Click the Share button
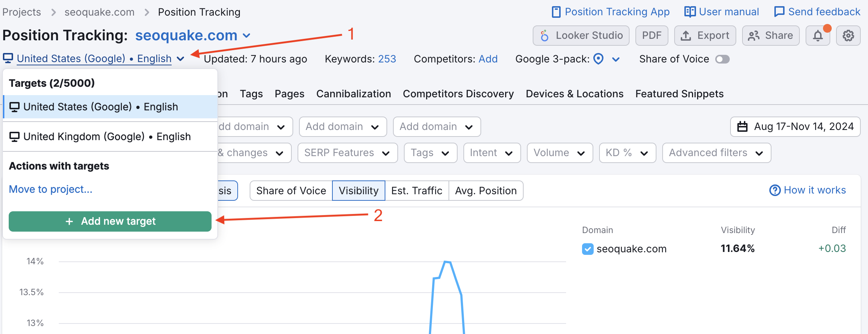Screen dimensions: 868x334 (771, 36)
